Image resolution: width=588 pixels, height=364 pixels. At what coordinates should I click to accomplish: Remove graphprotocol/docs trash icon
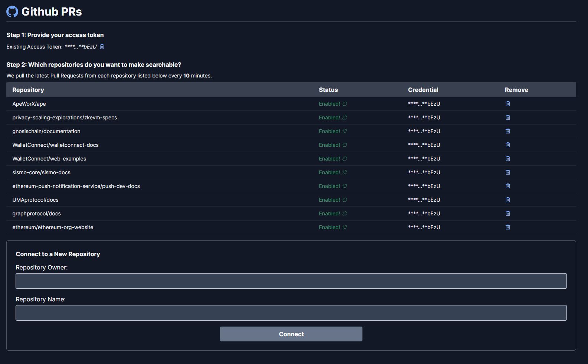pyautogui.click(x=508, y=214)
